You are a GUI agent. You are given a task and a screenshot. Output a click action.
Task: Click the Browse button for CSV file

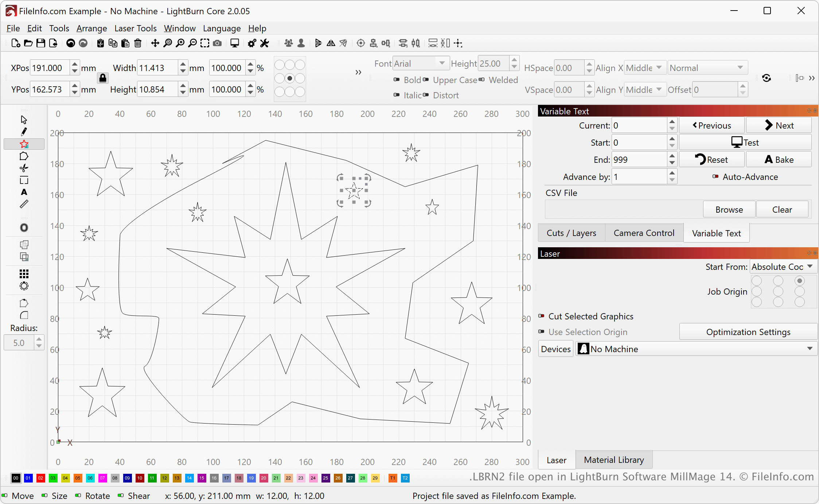[729, 209]
